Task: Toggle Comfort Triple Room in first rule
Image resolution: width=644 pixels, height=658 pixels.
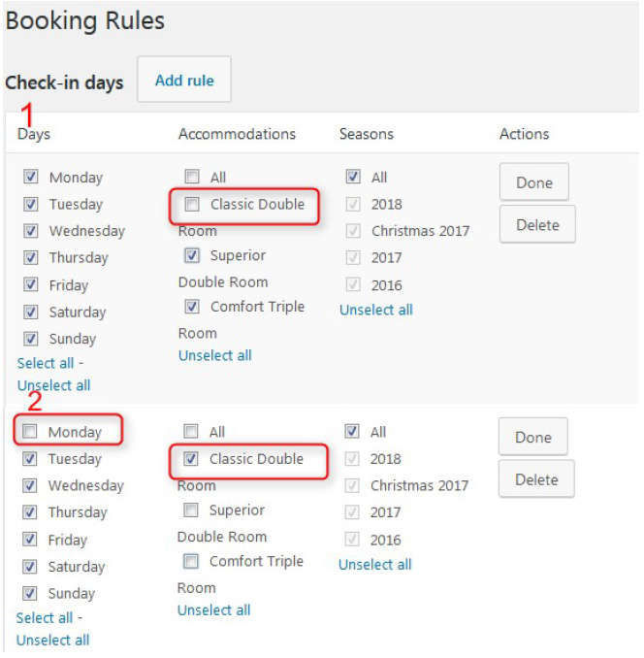Action: (x=192, y=307)
